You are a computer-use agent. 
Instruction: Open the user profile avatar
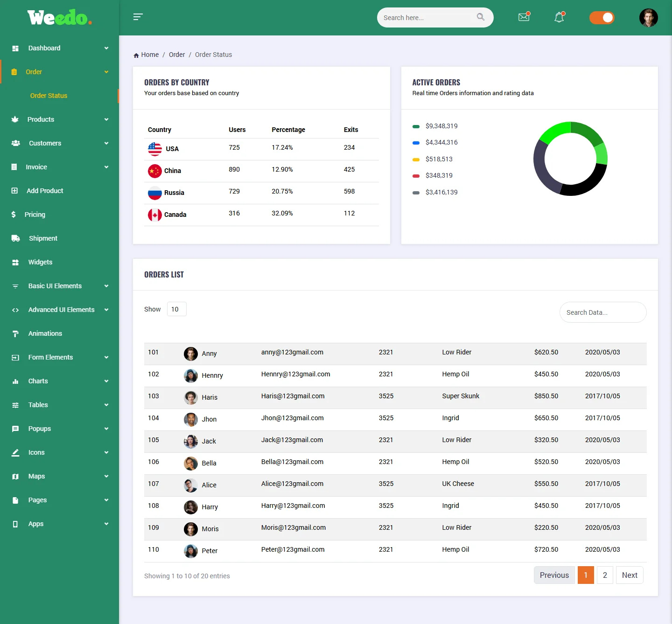tap(648, 18)
